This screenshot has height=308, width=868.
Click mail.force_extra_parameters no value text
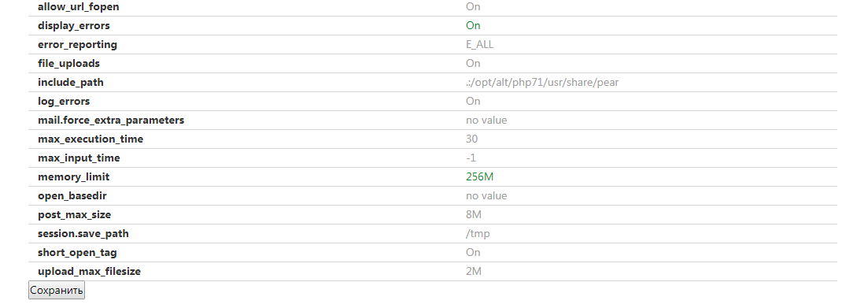click(486, 120)
